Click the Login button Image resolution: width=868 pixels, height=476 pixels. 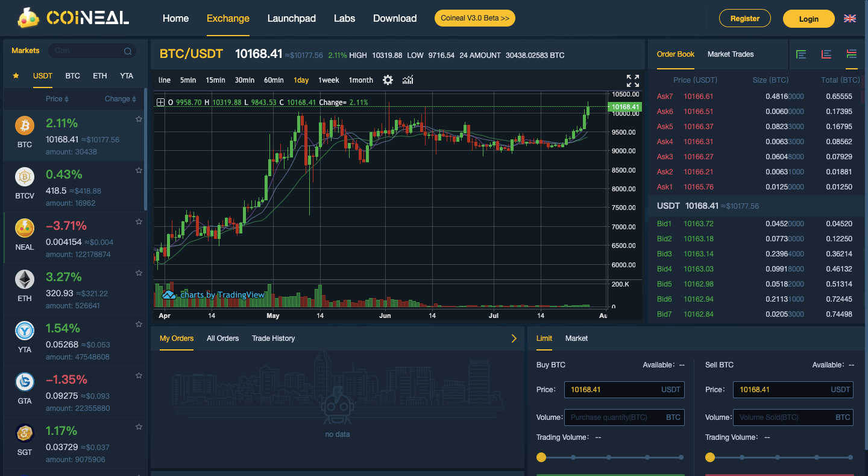[x=809, y=19]
